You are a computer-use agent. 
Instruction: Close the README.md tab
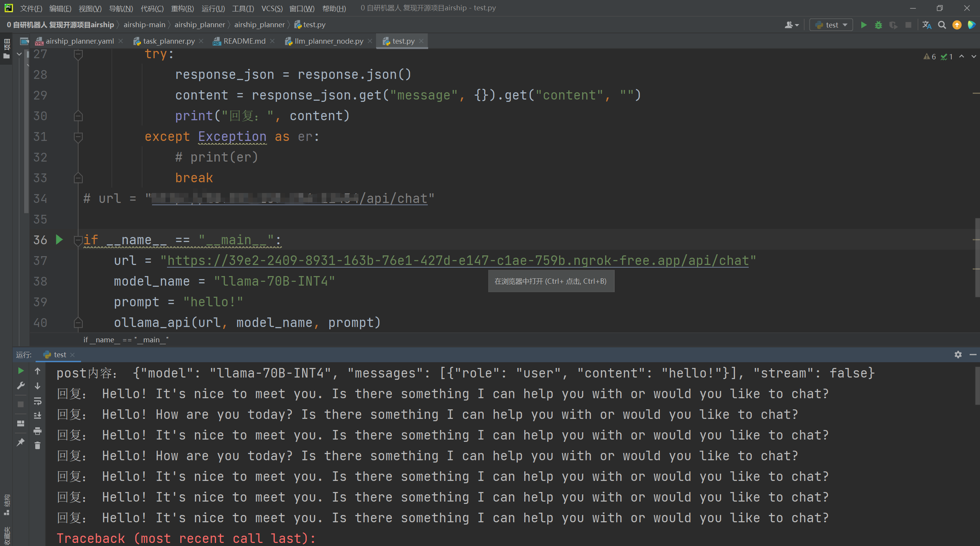pos(272,41)
